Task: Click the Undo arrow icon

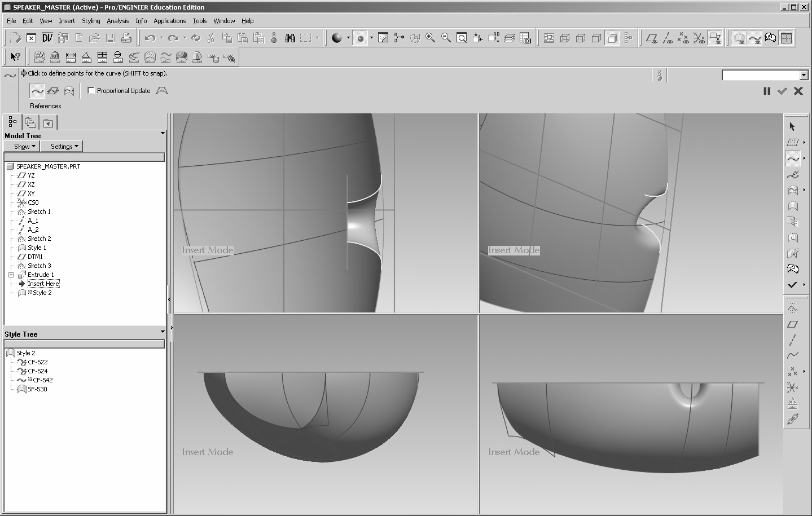Action: [x=150, y=38]
